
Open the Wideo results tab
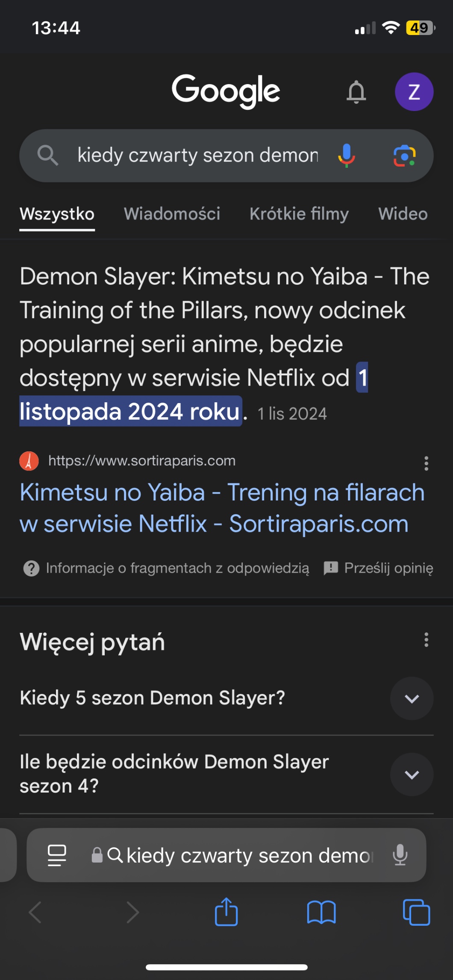(x=403, y=214)
